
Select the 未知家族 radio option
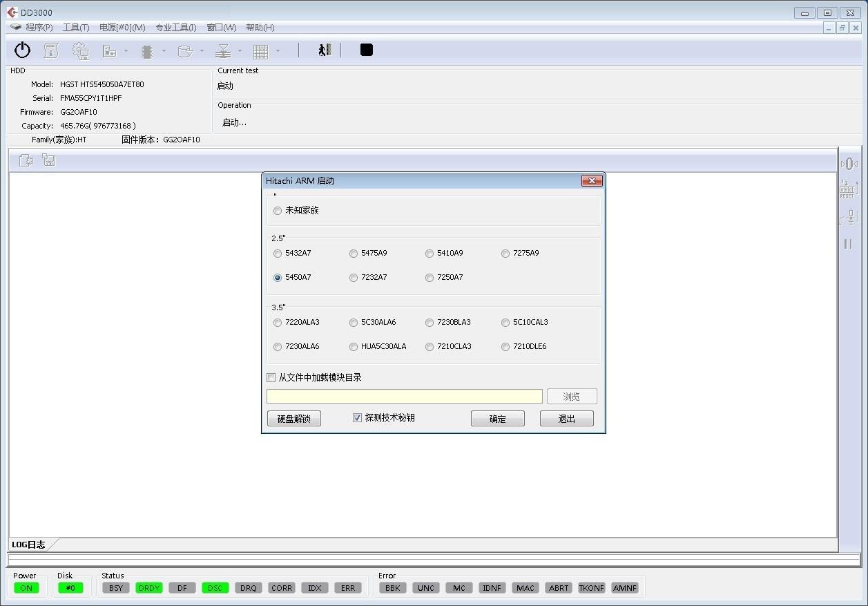[278, 211]
